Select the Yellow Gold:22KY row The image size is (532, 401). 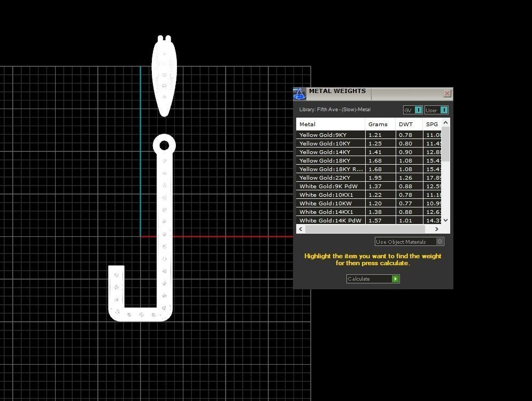[x=368, y=178]
